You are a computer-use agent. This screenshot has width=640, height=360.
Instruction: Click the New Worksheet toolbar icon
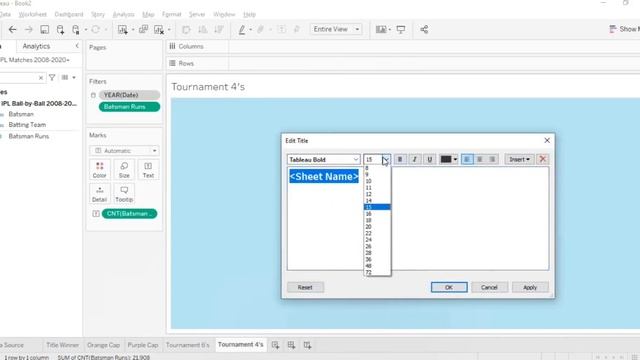(122, 29)
